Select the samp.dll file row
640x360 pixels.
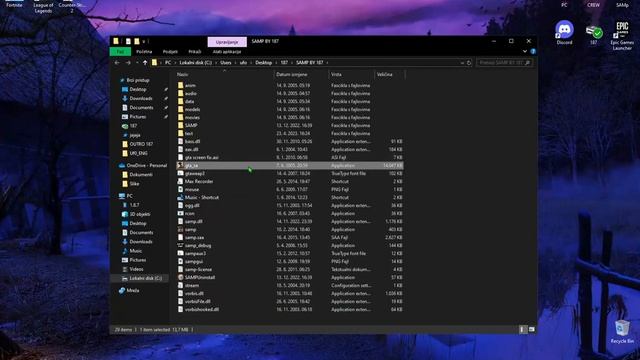[290, 221]
